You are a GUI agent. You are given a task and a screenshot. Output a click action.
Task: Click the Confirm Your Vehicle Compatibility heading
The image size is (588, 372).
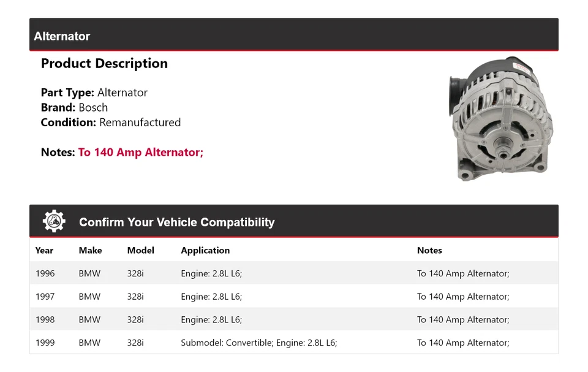[x=177, y=222]
